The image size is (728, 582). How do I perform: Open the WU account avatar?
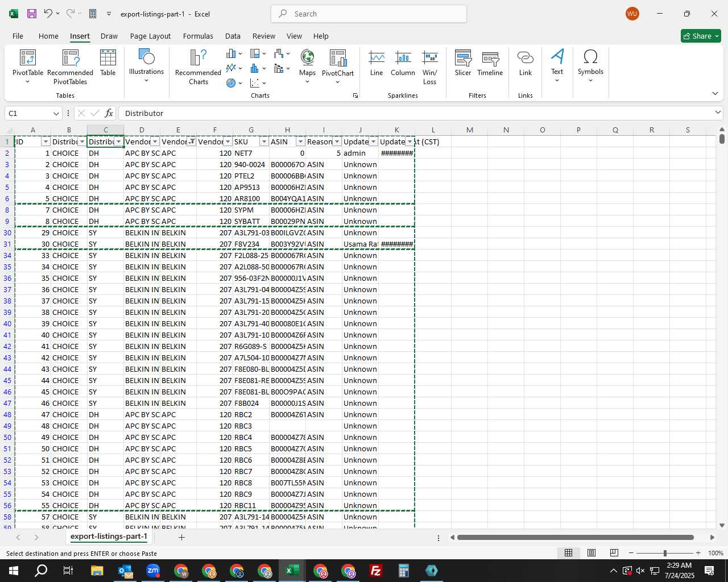click(x=632, y=14)
